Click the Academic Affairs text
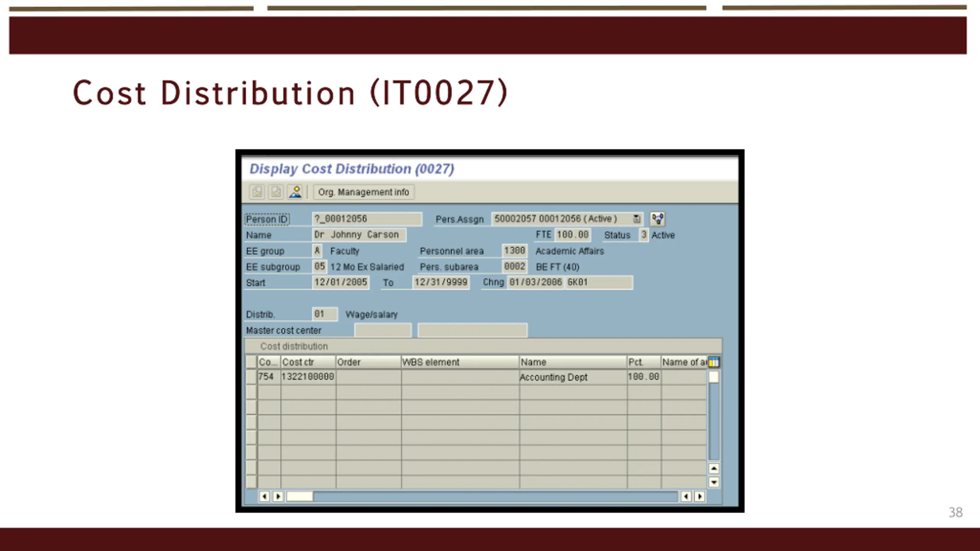This screenshot has height=551, width=980. [x=570, y=251]
